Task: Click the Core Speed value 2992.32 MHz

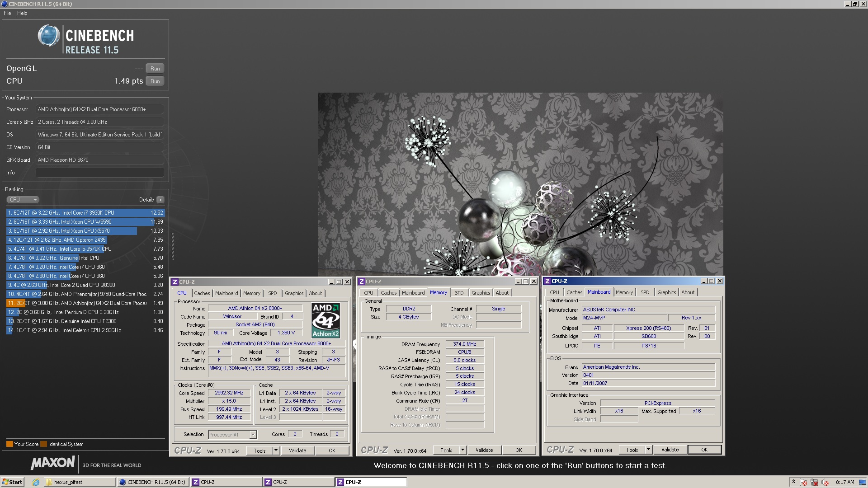Action: pos(229,393)
